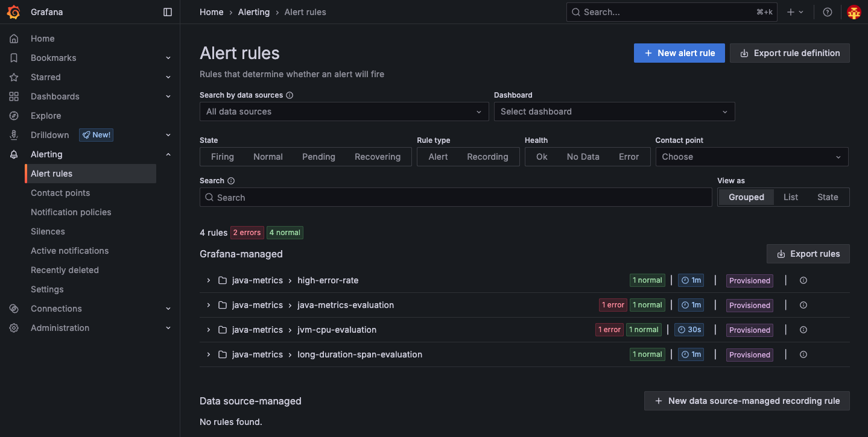The image size is (868, 437).
Task: Filter by No Data health
Action: point(583,157)
